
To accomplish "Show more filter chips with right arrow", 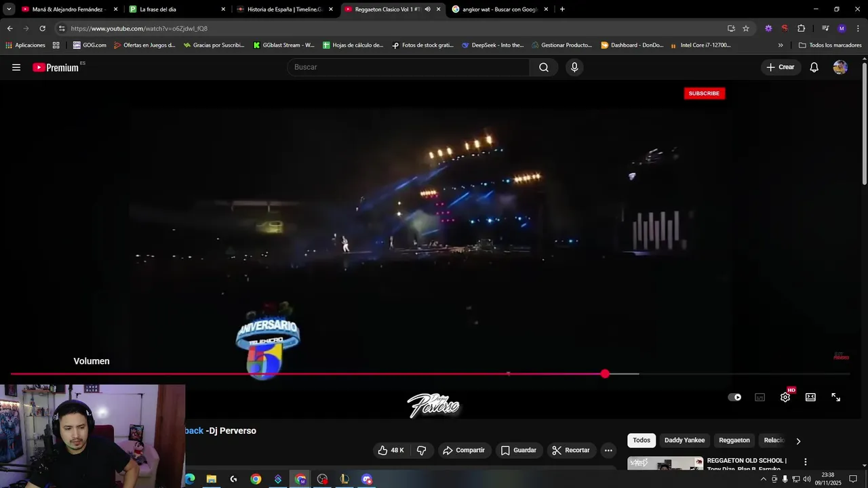I will pos(798,441).
